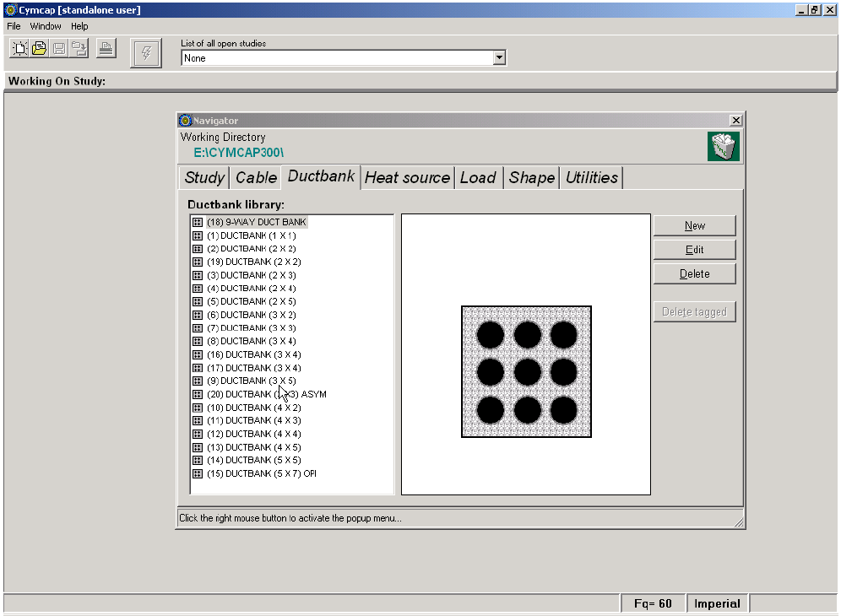Image resolution: width=841 pixels, height=616 pixels.
Task: Switch to the Shape tab
Action: click(531, 177)
